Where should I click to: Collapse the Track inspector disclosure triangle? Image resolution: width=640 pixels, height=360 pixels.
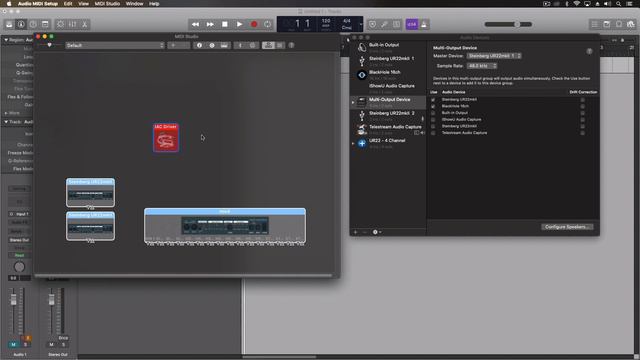pyautogui.click(x=6, y=122)
